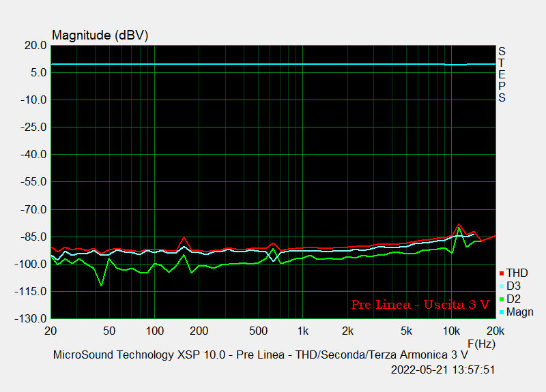Click the Magnitude (dBV) axis title
Screen dimensions: 546x392
100,35
